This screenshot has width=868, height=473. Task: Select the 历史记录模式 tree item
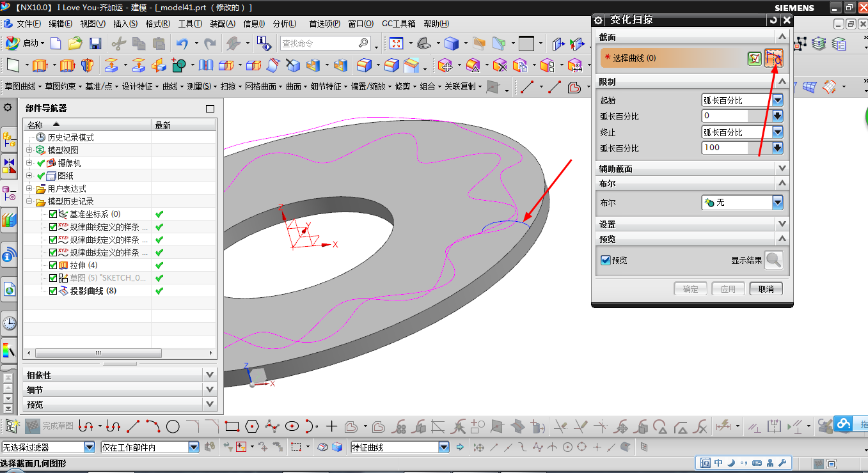click(70, 137)
